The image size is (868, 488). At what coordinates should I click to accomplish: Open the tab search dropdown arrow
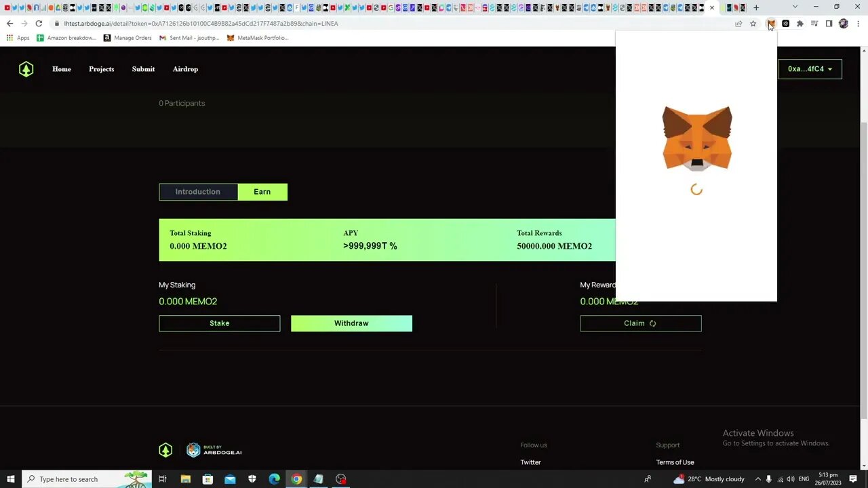[795, 7]
